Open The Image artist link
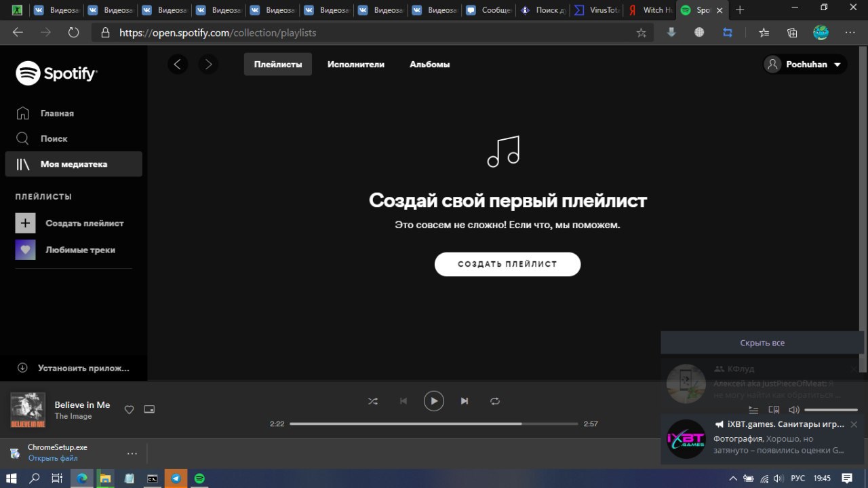The image size is (868, 488). [x=73, y=416]
